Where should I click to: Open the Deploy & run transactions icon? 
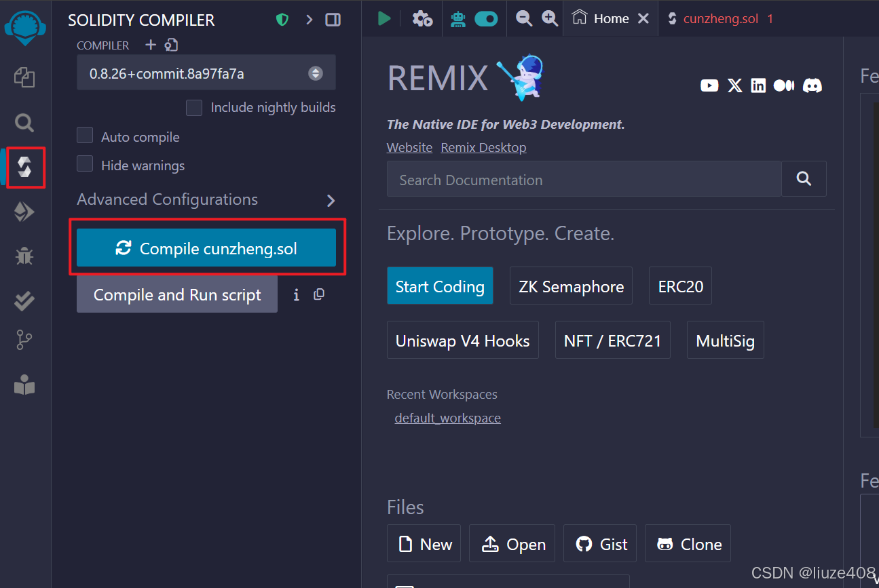(24, 213)
